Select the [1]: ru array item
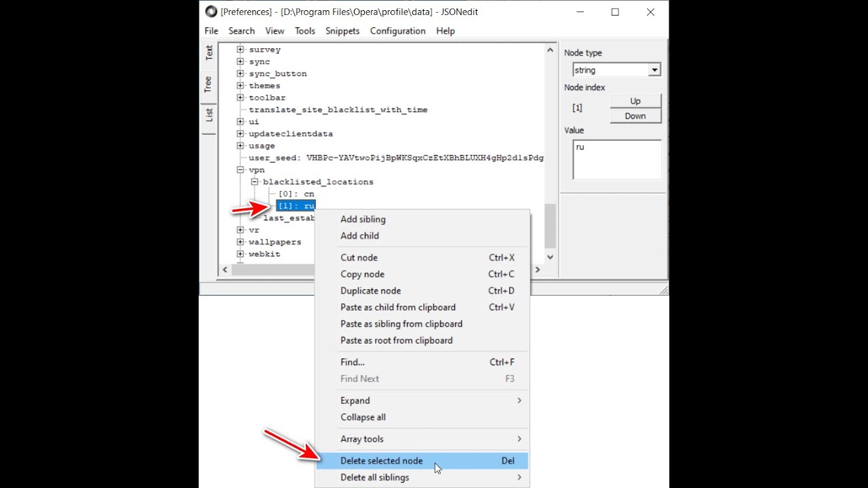This screenshot has height=488, width=868. point(296,206)
